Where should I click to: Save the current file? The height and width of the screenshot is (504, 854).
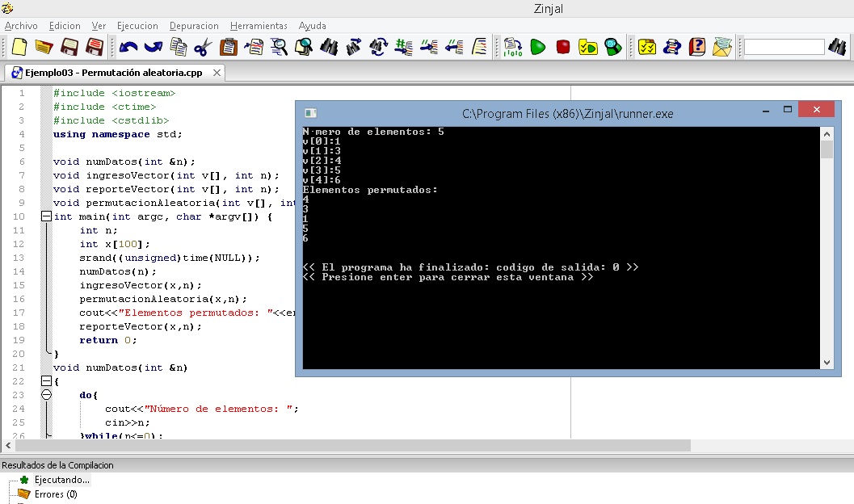(x=70, y=47)
